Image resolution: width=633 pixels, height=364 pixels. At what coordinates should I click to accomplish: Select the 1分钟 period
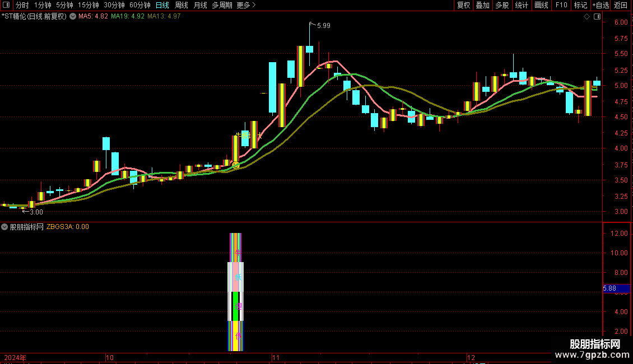(x=43, y=5)
